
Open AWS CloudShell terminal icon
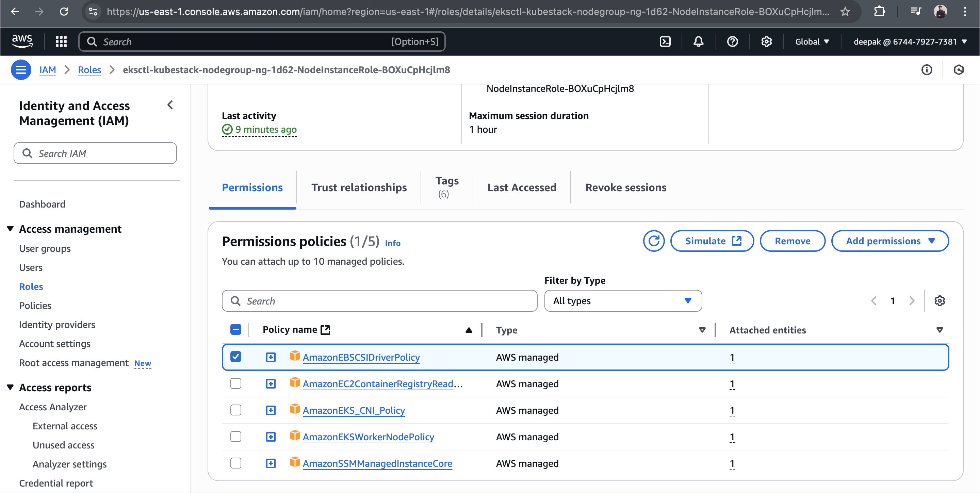tap(665, 42)
